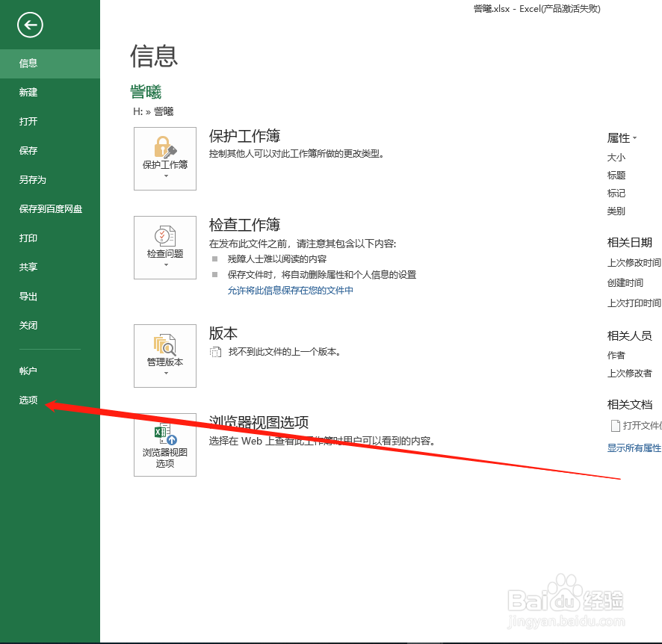Open the 另存为 save as option
Screen dimensions: 662x644
[31, 179]
